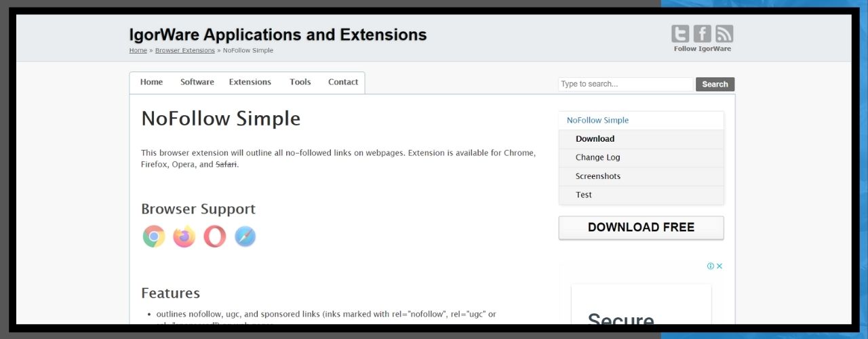868x339 pixels.
Task: Select the Firefox browser icon
Action: coord(184,237)
